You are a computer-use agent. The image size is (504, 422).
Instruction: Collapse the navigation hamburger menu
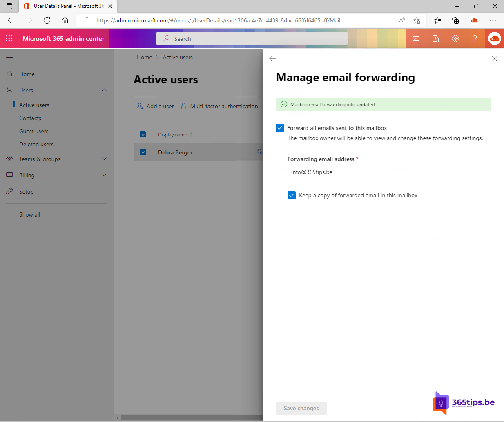9,58
